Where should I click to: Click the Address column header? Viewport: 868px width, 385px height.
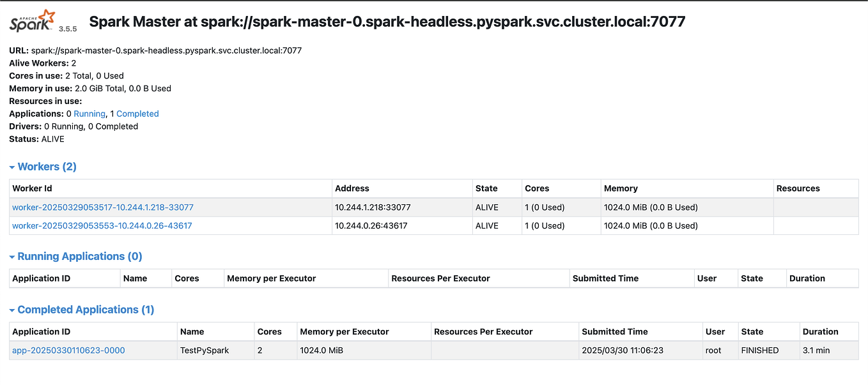(x=352, y=188)
